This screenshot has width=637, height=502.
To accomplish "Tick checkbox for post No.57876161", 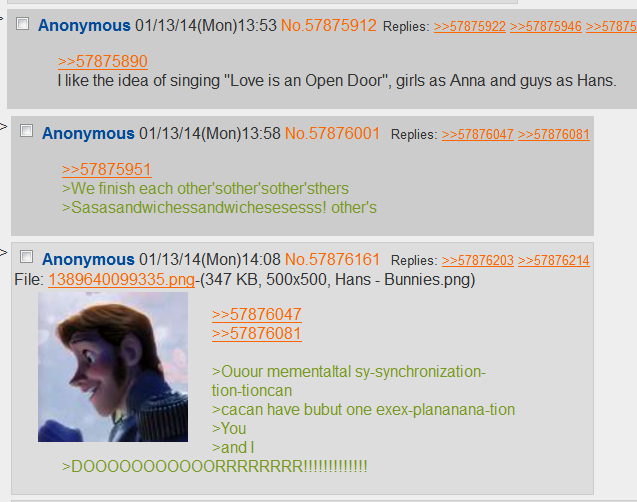I will click(26, 257).
